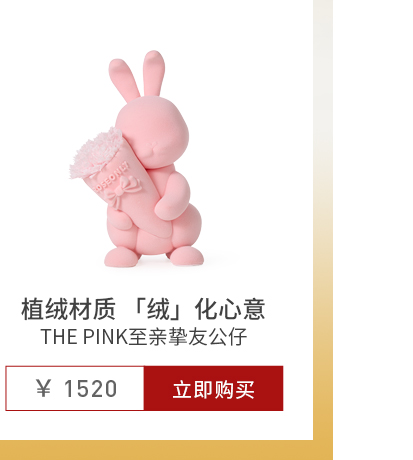Click the number 1520 in the price
413x460 pixels.
(90, 389)
